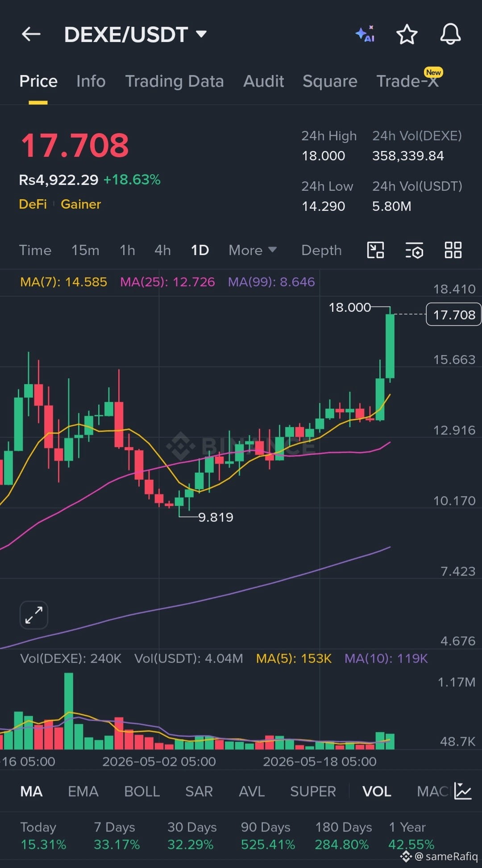482x868 pixels.
Task: Tap the 90 Days 525.41% performance
Action: point(268,836)
